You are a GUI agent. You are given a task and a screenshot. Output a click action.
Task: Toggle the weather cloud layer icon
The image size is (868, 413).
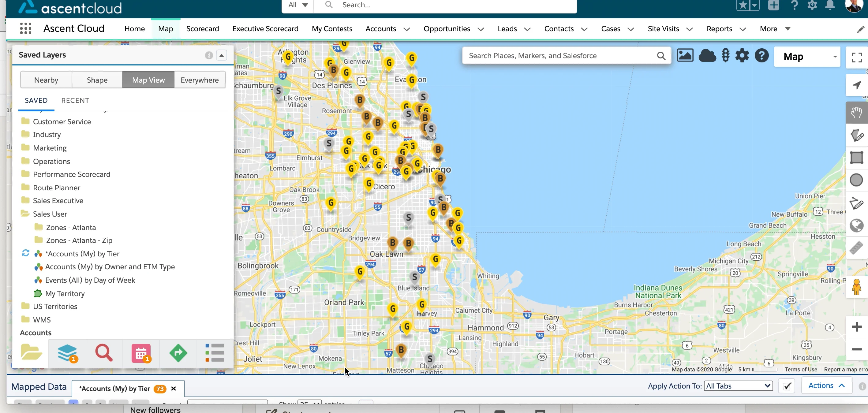tap(707, 56)
